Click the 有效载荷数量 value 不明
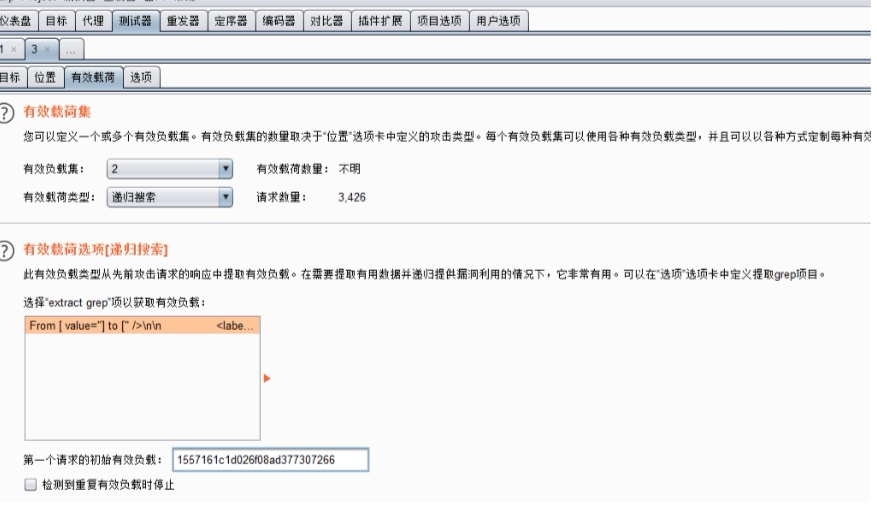877x515 pixels. point(350,169)
